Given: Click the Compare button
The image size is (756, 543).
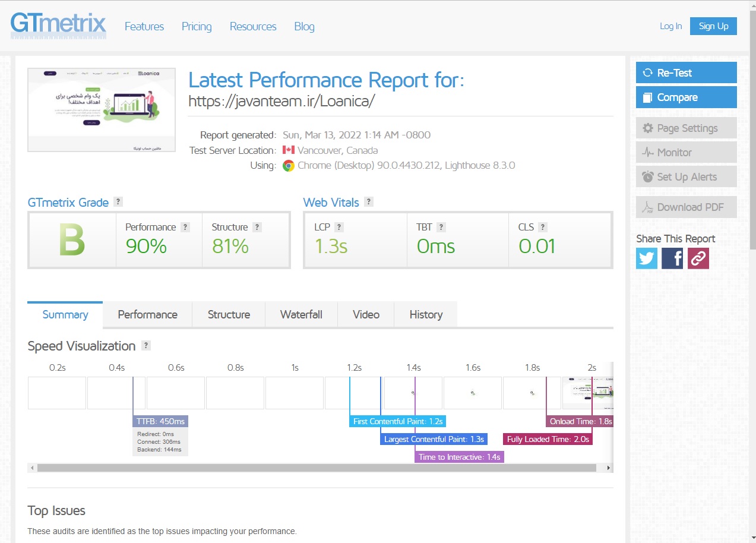Looking at the screenshot, I should (687, 97).
